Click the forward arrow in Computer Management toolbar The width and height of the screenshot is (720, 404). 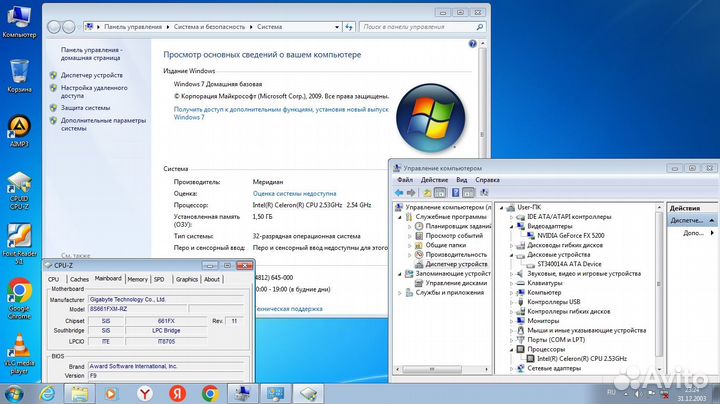[411, 193]
